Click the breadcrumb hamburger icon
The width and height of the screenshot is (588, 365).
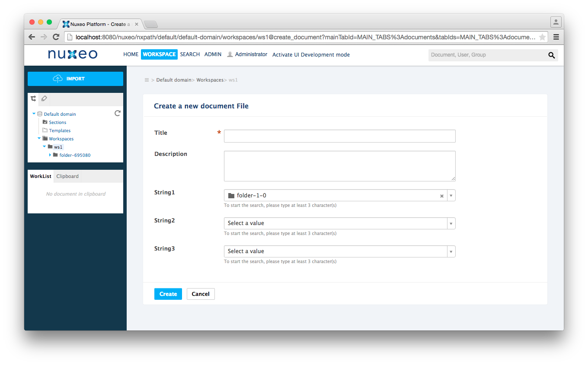(x=147, y=80)
